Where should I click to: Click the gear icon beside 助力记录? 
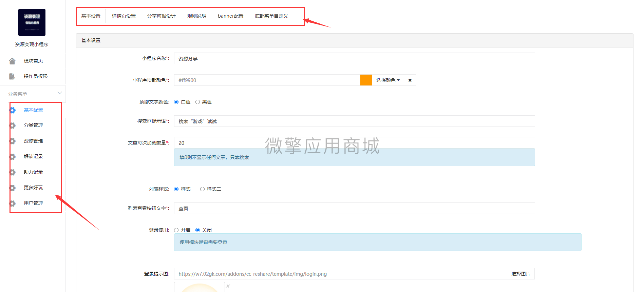(13, 172)
